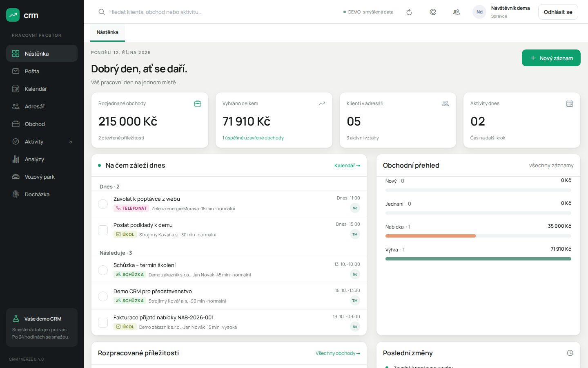Open Adresář in the sidebar
Image resolution: width=588 pixels, height=368 pixels.
coord(42,106)
